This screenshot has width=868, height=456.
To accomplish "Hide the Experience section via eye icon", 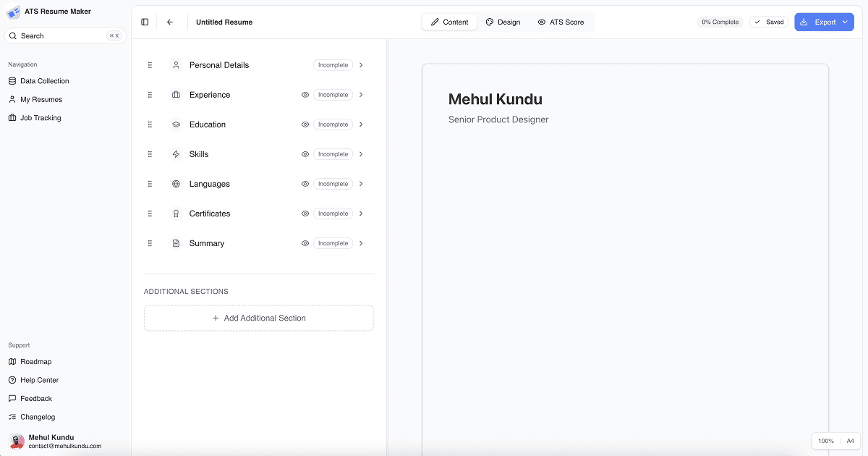I will [305, 95].
